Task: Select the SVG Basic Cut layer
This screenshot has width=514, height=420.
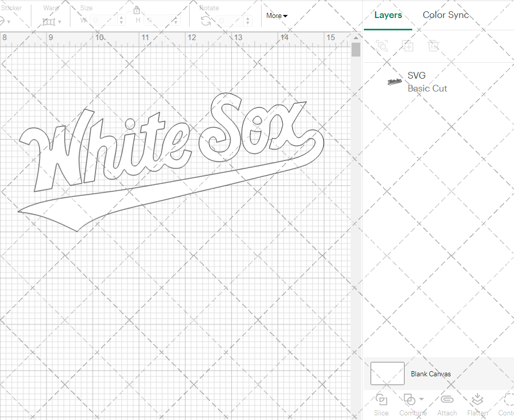Action: pyautogui.click(x=438, y=82)
